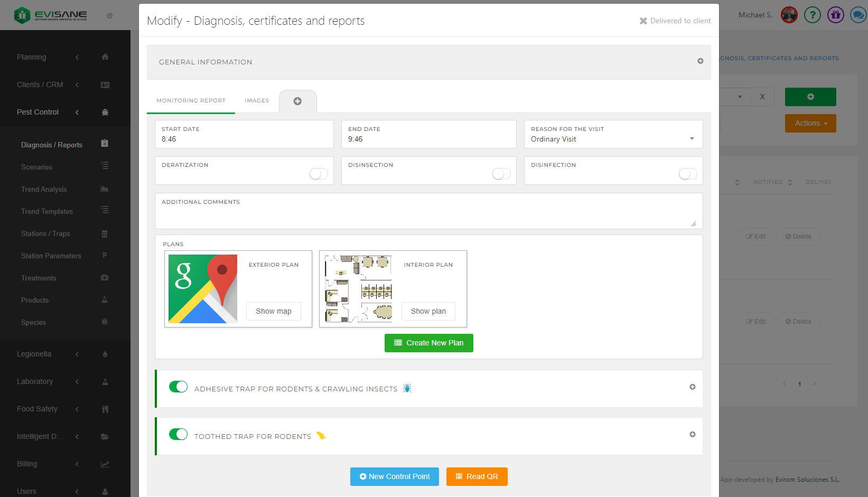Enable the Deratization toggle
Image resolution: width=868 pixels, height=497 pixels.
point(319,174)
